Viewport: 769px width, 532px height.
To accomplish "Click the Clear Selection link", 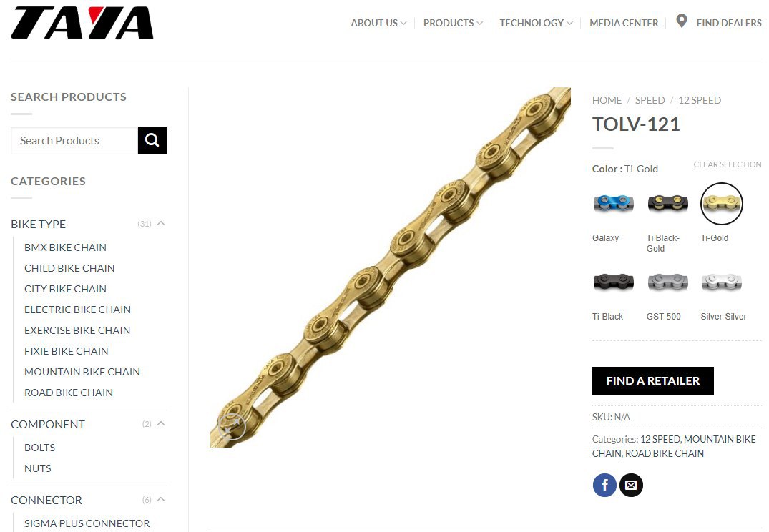I will (x=728, y=164).
